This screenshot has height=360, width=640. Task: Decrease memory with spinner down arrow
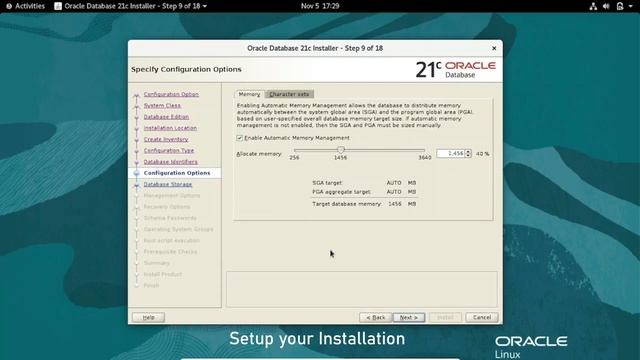pyautogui.click(x=468, y=156)
